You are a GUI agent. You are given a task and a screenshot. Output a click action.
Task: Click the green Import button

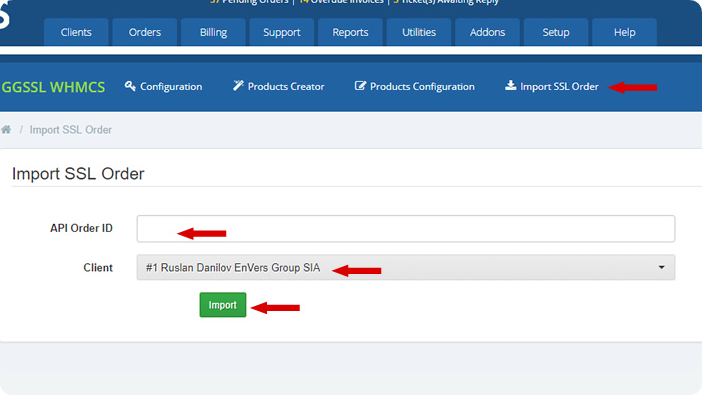point(223,305)
